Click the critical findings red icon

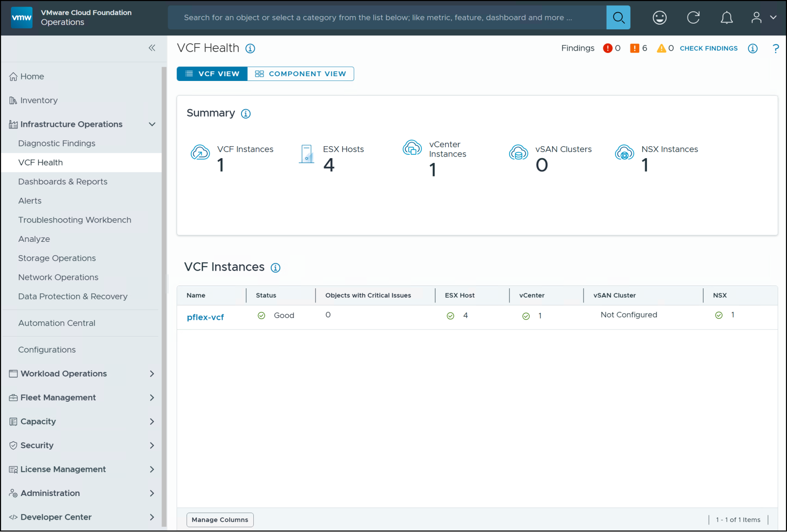point(608,48)
